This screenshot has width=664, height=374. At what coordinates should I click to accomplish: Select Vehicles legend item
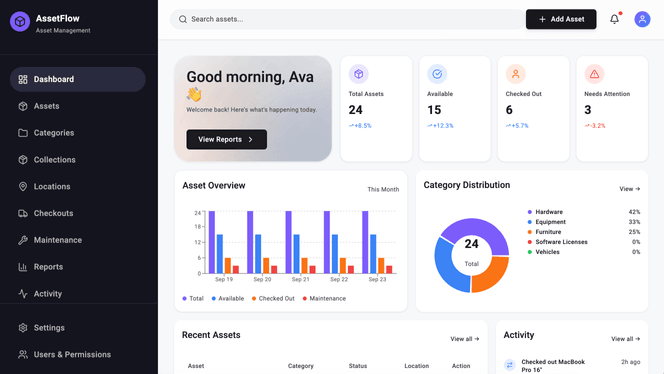584,252
